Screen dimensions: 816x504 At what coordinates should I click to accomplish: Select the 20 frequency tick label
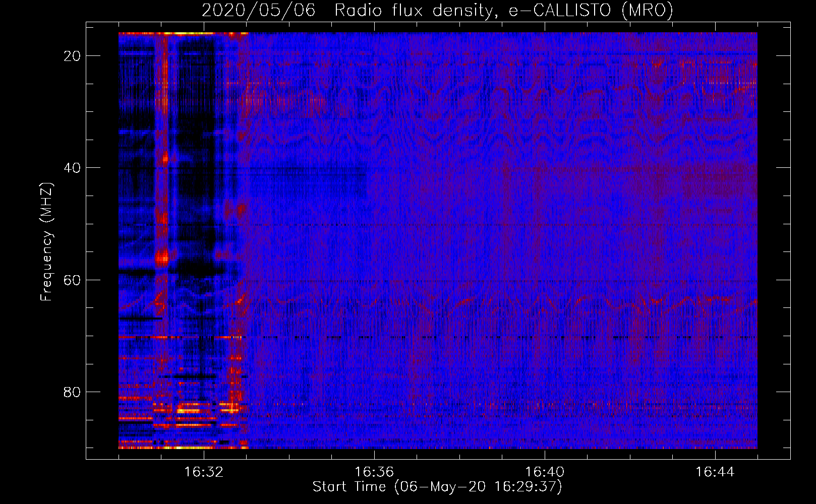tap(72, 56)
